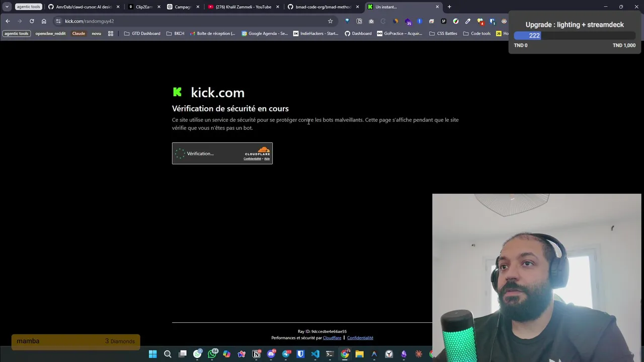Open the Gmail 'Boîte de réception' bookmark
The image size is (644, 362).
(x=212, y=34)
